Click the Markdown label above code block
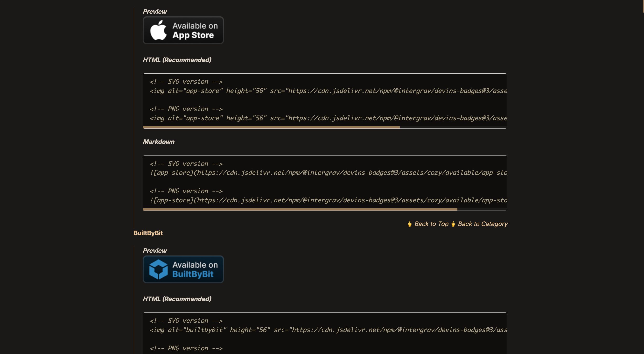Screen dimensions: 644x354 point(159,142)
